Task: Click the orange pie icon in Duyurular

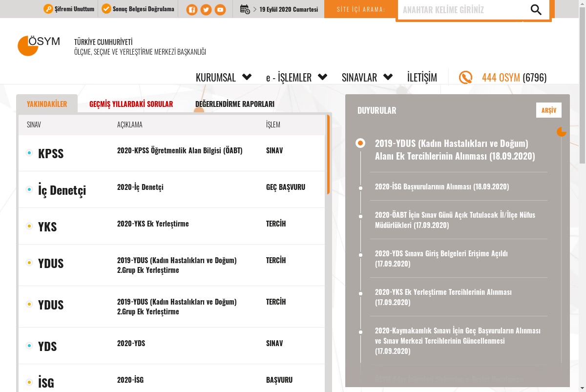Action: click(562, 132)
